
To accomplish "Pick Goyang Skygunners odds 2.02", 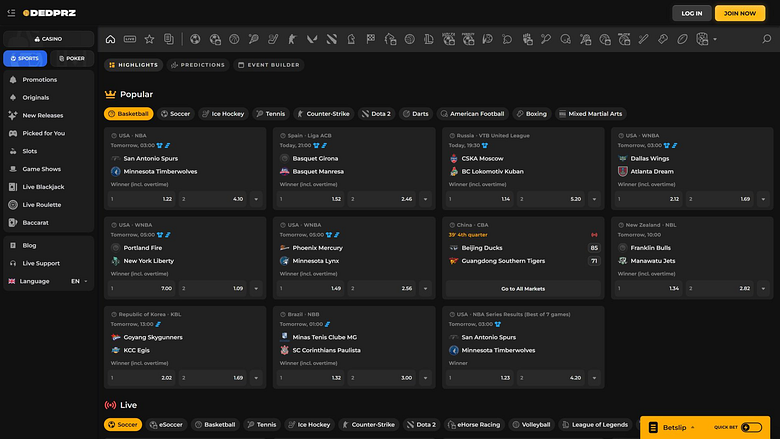I will [x=141, y=378].
